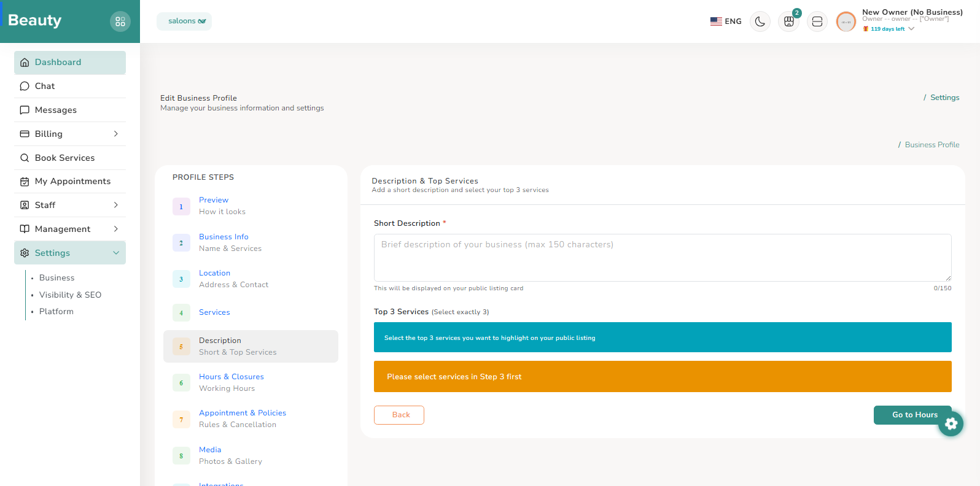Open the account dropdown arrow near days left
Screen dimensions: 980x486
tap(911, 29)
